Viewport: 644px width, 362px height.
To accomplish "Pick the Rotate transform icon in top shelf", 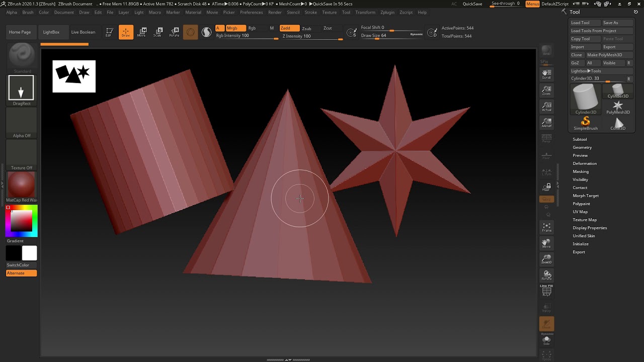I will 174,32.
